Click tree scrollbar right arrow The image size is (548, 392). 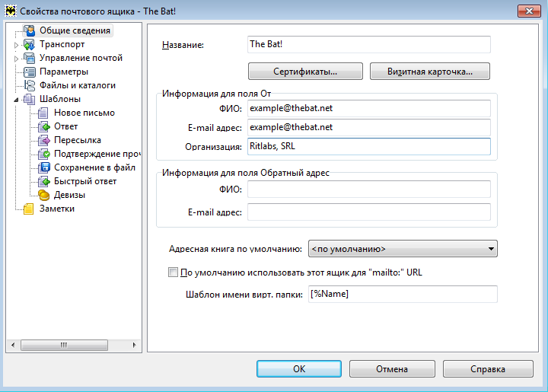pos(134,345)
